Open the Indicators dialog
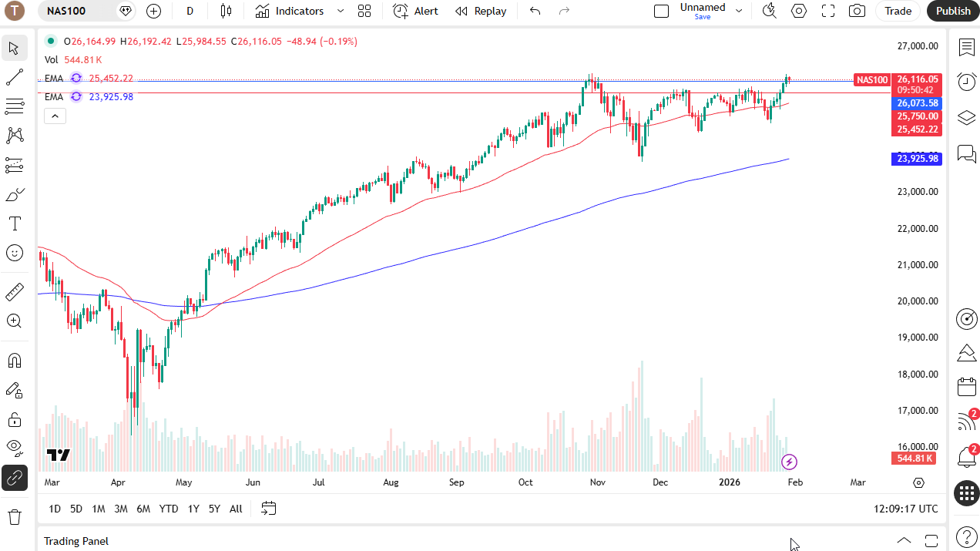980x551 pixels. 290,11
